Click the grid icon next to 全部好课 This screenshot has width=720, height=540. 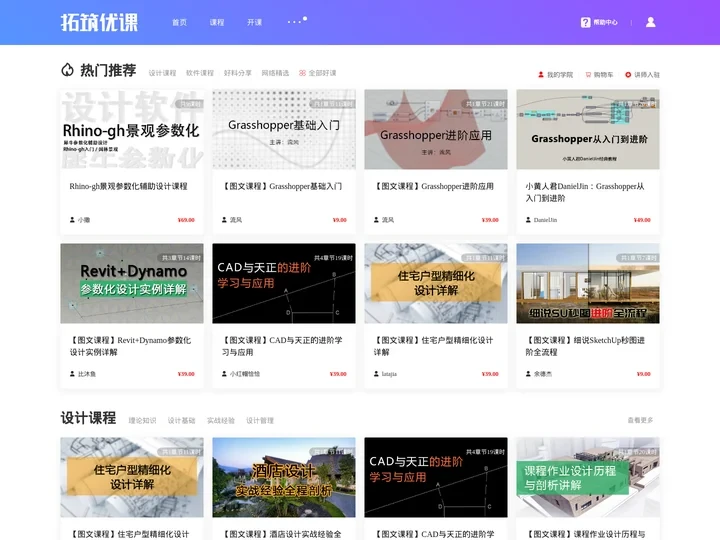pyautogui.click(x=302, y=73)
